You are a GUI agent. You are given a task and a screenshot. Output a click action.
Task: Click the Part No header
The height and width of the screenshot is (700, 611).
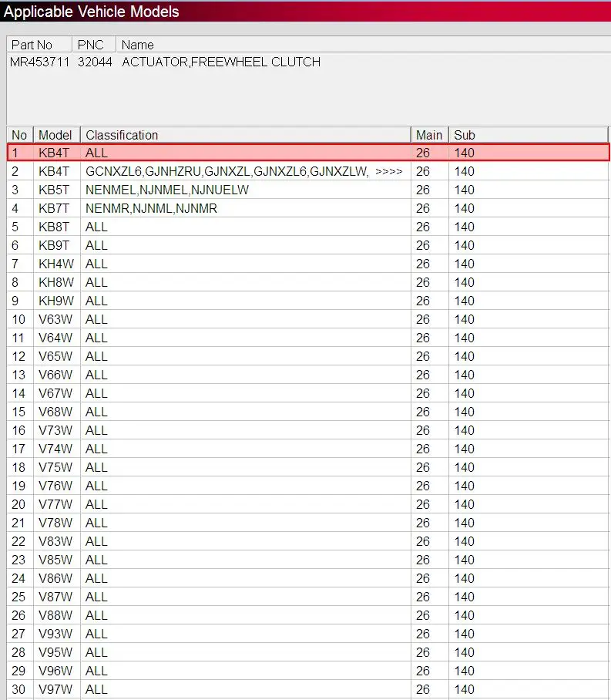coord(39,45)
